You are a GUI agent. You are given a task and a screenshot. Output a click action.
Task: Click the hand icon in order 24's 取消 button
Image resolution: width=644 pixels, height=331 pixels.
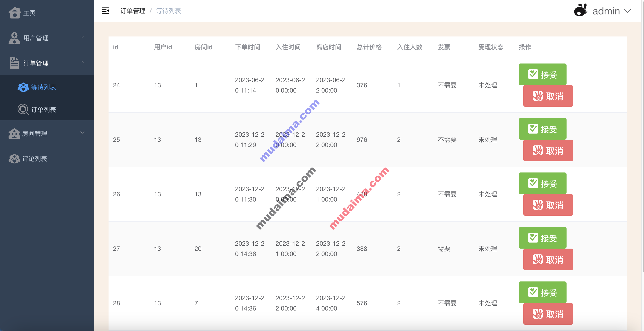537,96
